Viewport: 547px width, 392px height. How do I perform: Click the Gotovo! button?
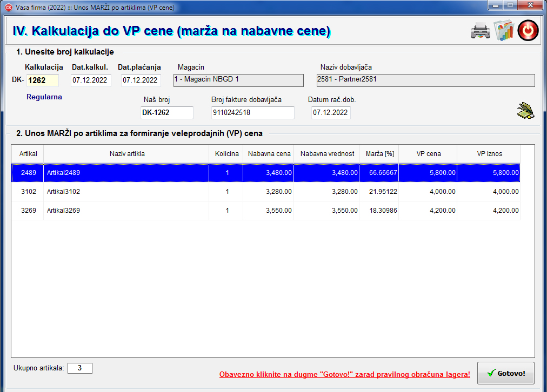(506, 373)
